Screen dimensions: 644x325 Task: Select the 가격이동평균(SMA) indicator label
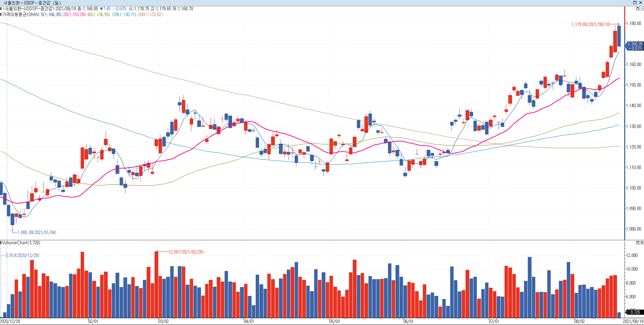coord(21,15)
